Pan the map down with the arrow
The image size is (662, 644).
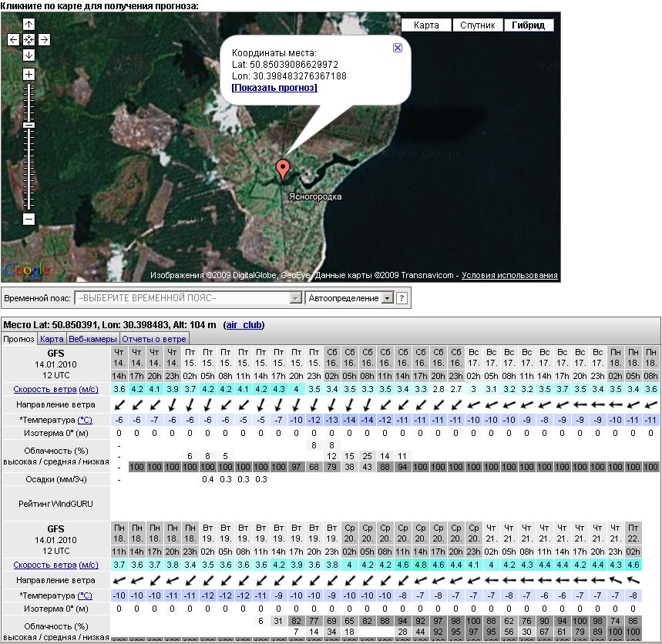pyautogui.click(x=29, y=55)
